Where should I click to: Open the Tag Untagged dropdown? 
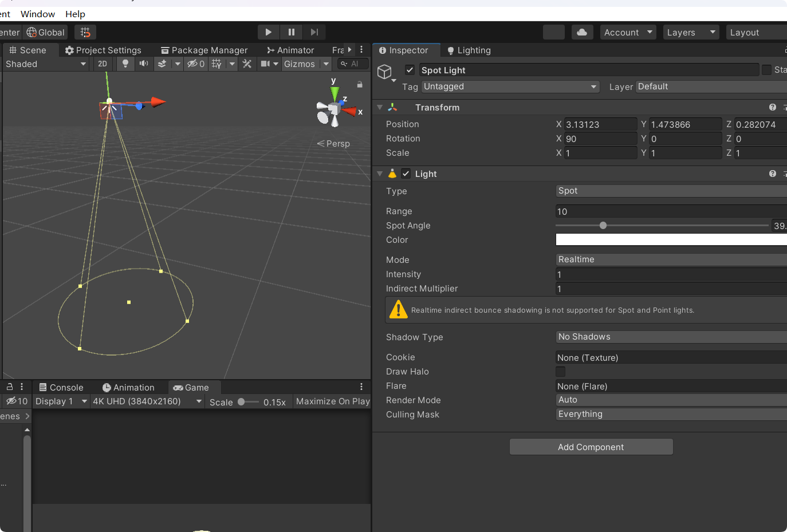click(510, 86)
